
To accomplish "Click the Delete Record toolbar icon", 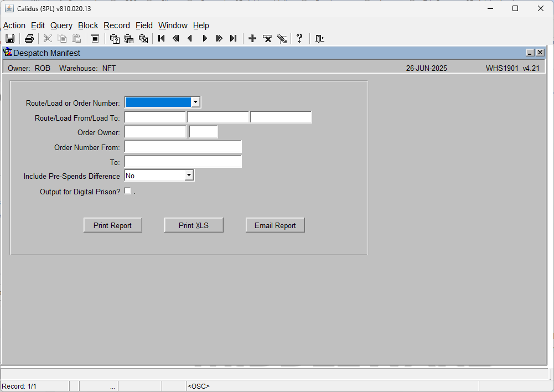I will (x=267, y=38).
